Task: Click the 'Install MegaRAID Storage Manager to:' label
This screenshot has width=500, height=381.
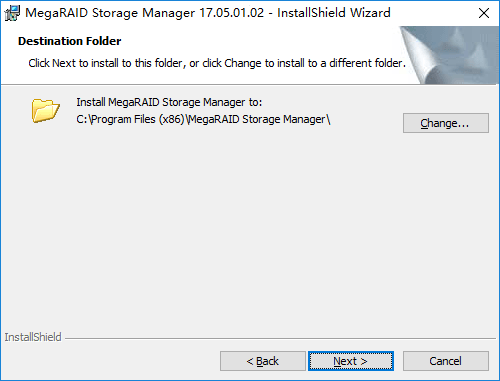Action: coord(169,102)
